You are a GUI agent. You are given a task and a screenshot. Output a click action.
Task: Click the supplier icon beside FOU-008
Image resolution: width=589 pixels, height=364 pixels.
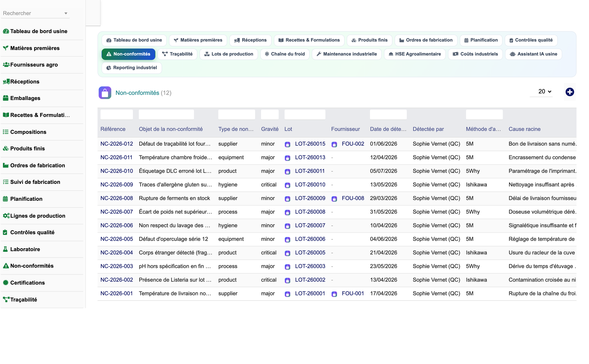point(334,199)
